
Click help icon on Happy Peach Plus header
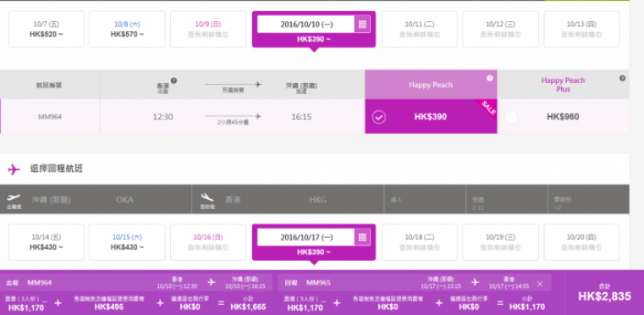coord(623,78)
